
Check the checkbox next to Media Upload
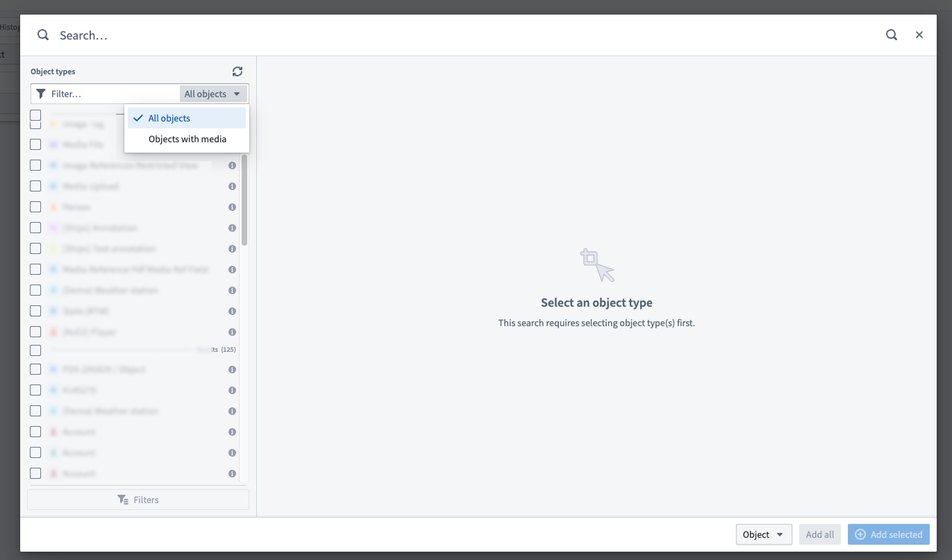pyautogui.click(x=35, y=186)
